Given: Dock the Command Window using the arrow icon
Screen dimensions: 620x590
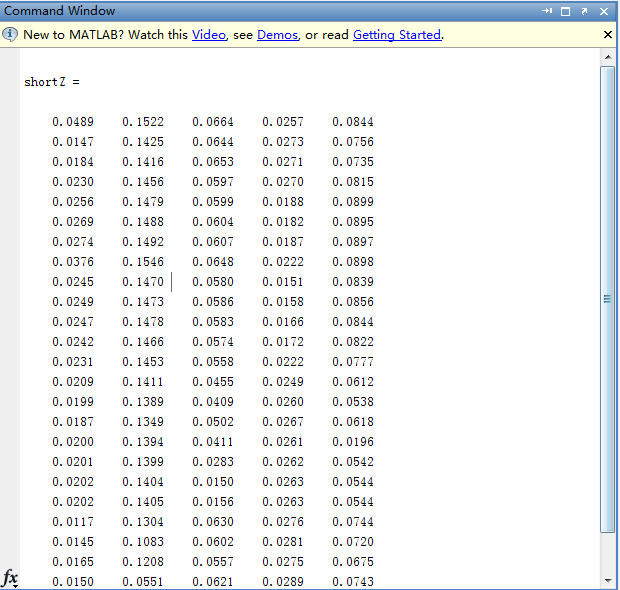Looking at the screenshot, I should tap(547, 11).
